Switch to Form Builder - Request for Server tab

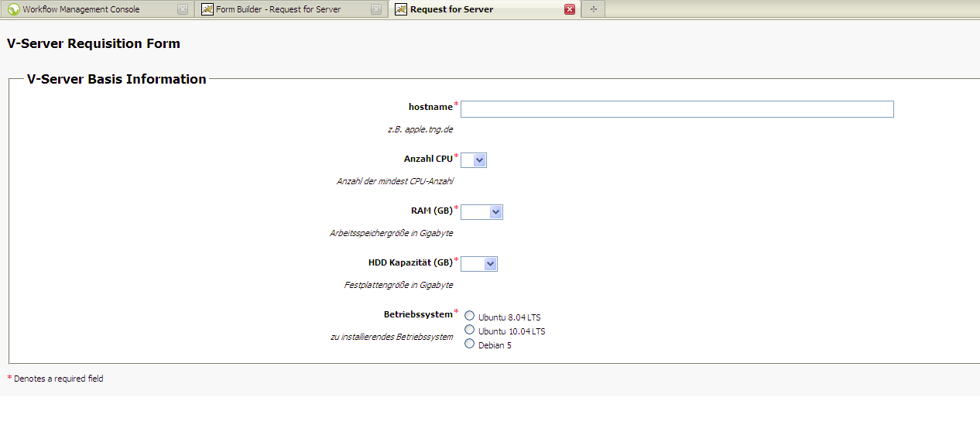click(x=290, y=9)
